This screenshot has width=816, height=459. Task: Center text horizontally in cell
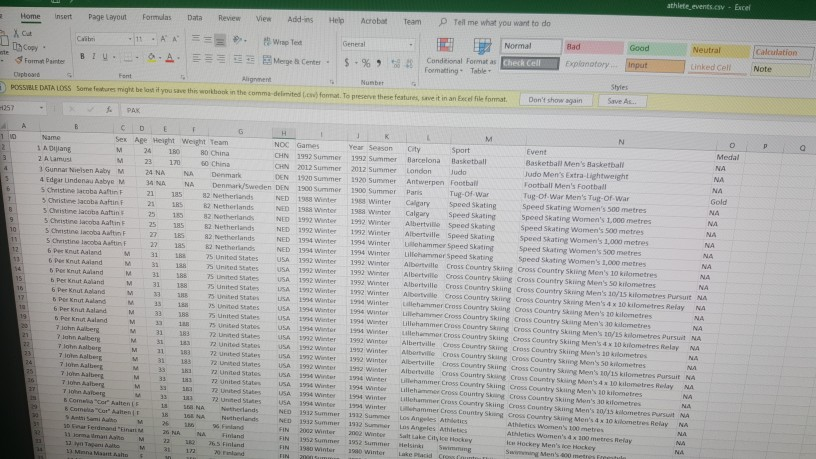(x=208, y=58)
